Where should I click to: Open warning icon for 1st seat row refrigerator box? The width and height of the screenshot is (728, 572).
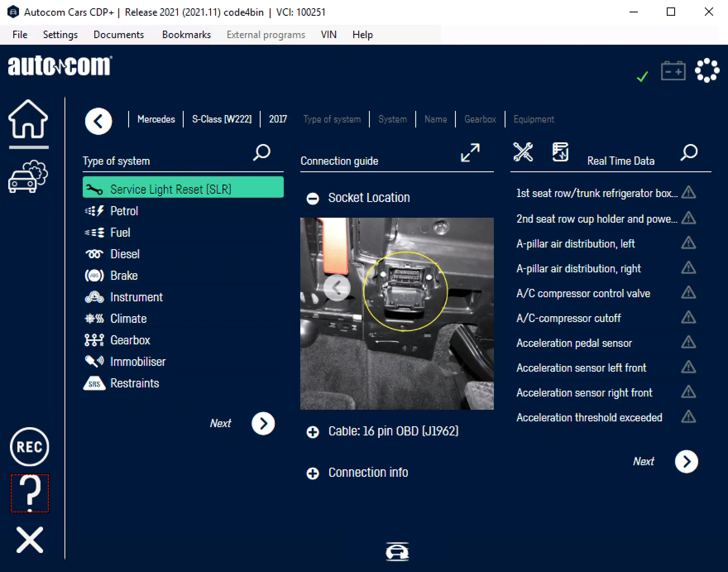click(688, 192)
